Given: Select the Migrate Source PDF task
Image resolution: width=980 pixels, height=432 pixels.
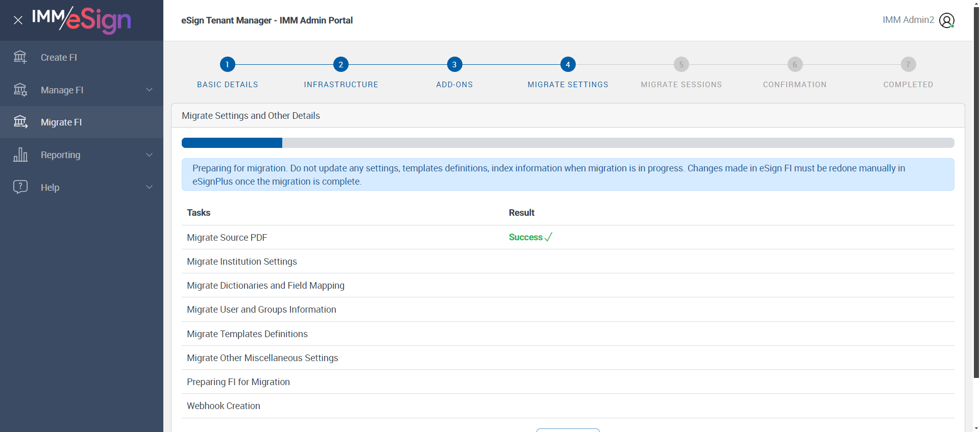Looking at the screenshot, I should tap(227, 238).
